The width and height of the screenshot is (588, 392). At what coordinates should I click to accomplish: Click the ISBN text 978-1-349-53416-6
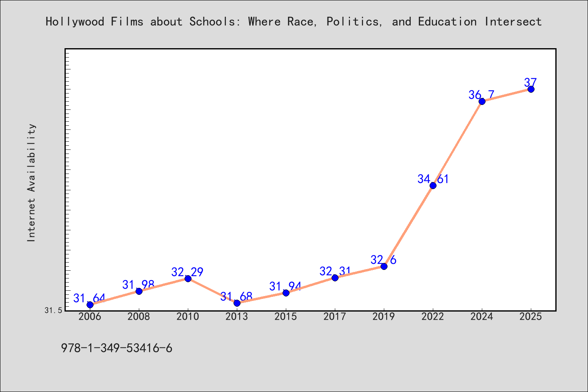116,348
